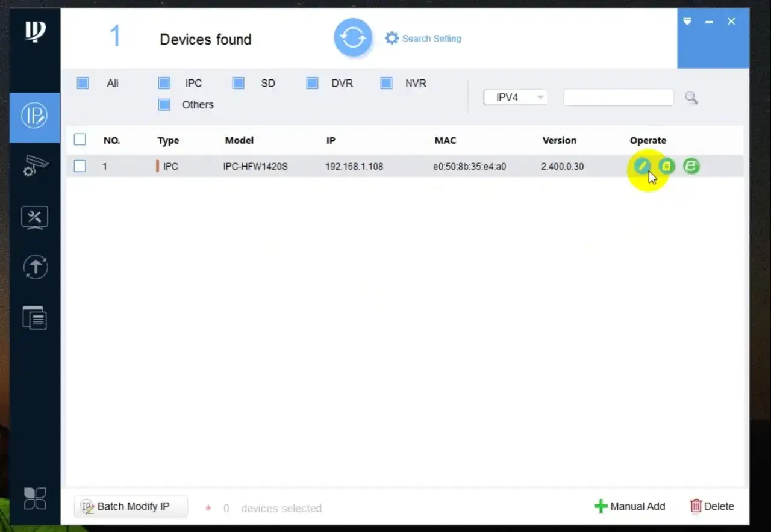Viewport: 771px width, 532px height.
Task: Launch the camera web page via browser icon
Action: [x=690, y=166]
